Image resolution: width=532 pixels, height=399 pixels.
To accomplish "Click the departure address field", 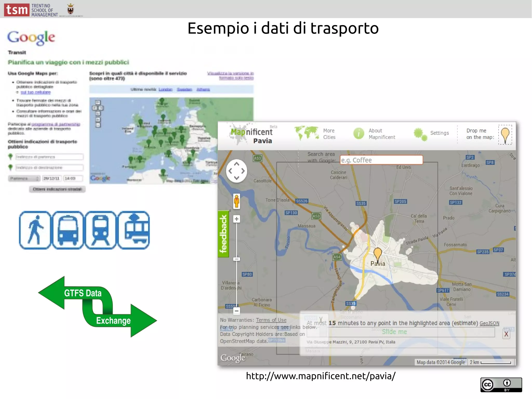I will 49,157.
